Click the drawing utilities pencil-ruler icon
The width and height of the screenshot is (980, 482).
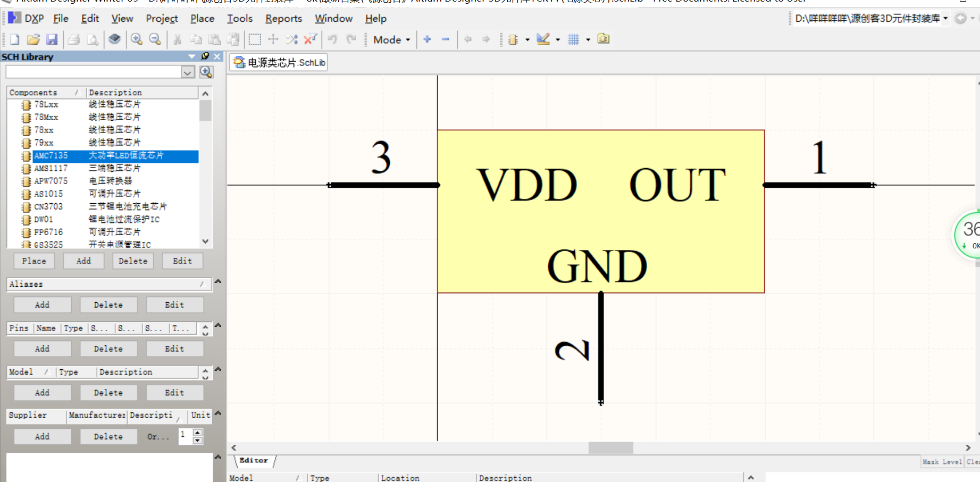[543, 39]
